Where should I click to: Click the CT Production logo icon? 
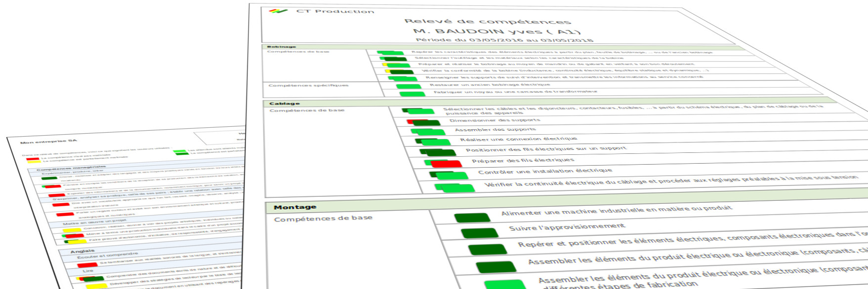click(278, 11)
